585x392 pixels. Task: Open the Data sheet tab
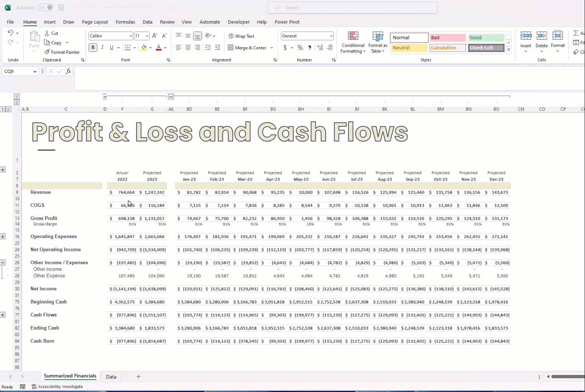click(111, 377)
